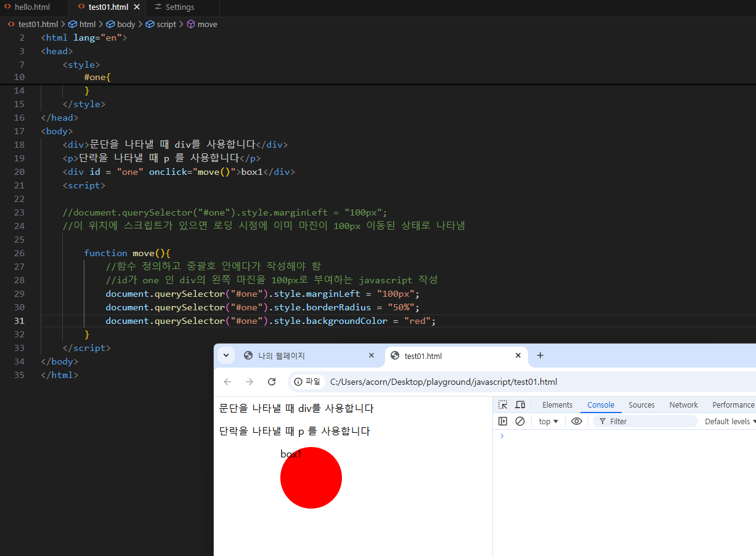Viewport: 756px width, 556px height.
Task: Click the red box1 circle on the page
Action: pyautogui.click(x=311, y=478)
